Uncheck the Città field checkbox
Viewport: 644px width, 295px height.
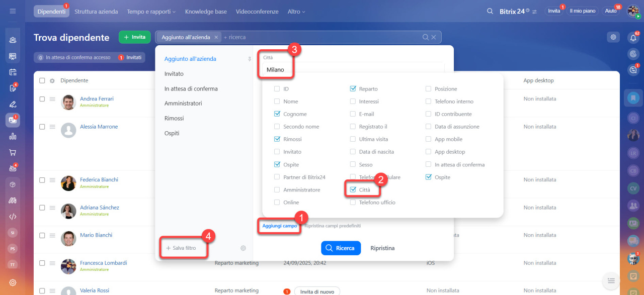pyautogui.click(x=353, y=190)
